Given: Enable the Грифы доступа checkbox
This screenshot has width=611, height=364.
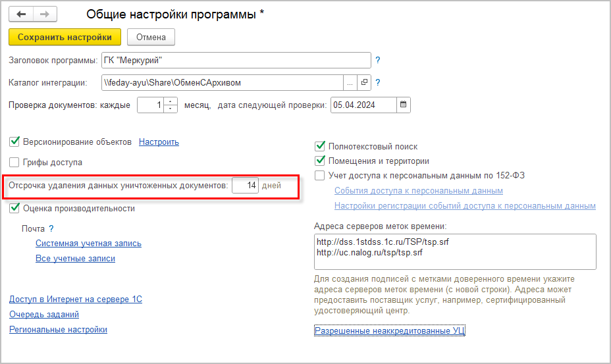Looking at the screenshot, I should [x=14, y=162].
